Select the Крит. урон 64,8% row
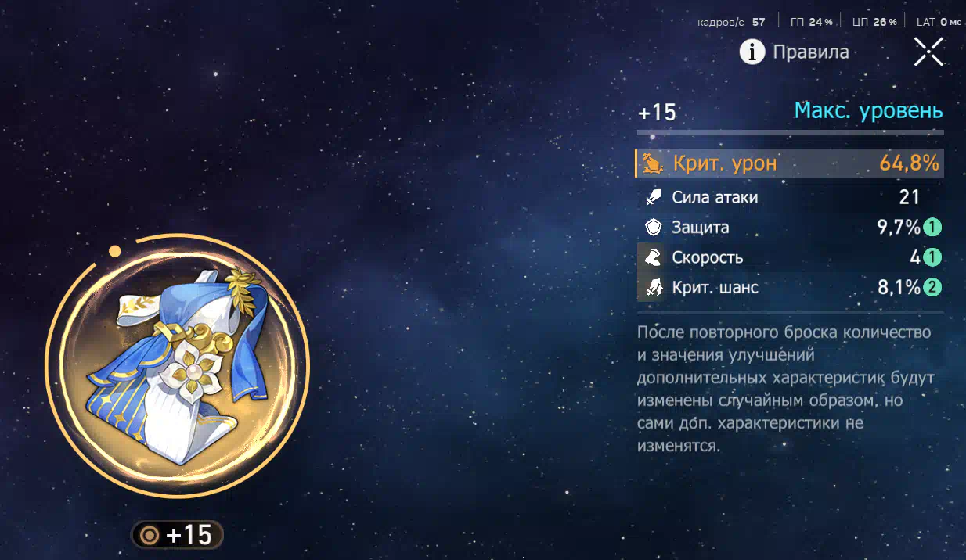Viewport: 966px width, 560px height. pyautogui.click(x=789, y=163)
